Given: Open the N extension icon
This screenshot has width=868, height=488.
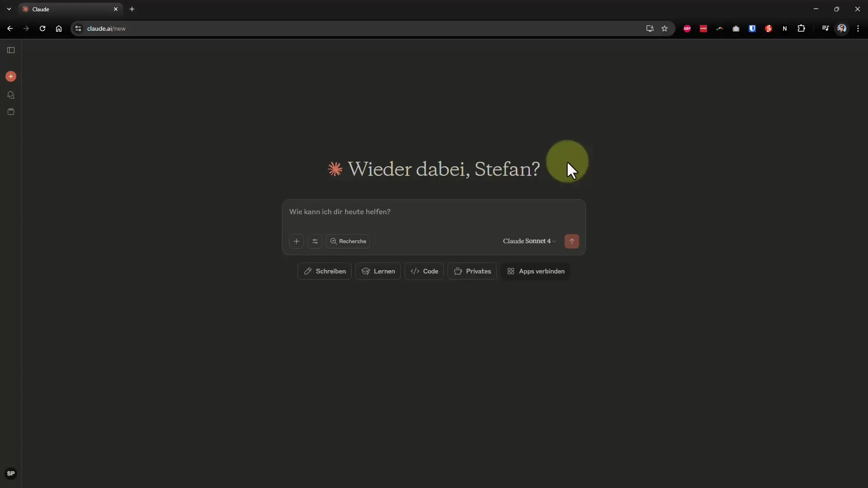Looking at the screenshot, I should point(785,28).
